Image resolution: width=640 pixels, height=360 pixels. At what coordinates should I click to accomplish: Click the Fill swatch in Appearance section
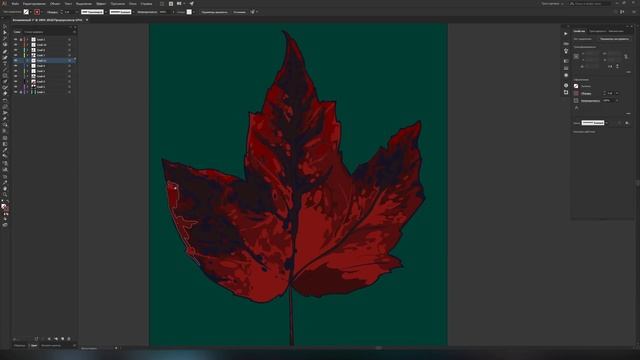click(x=576, y=86)
